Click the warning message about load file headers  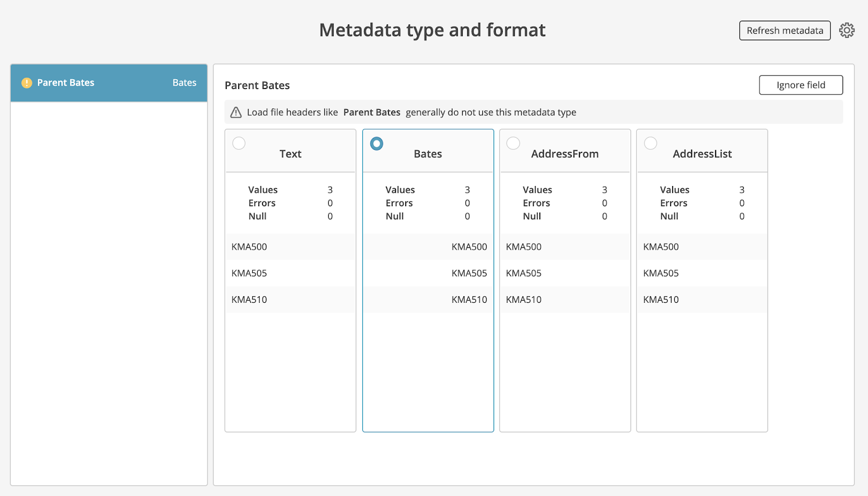pyautogui.click(x=412, y=112)
